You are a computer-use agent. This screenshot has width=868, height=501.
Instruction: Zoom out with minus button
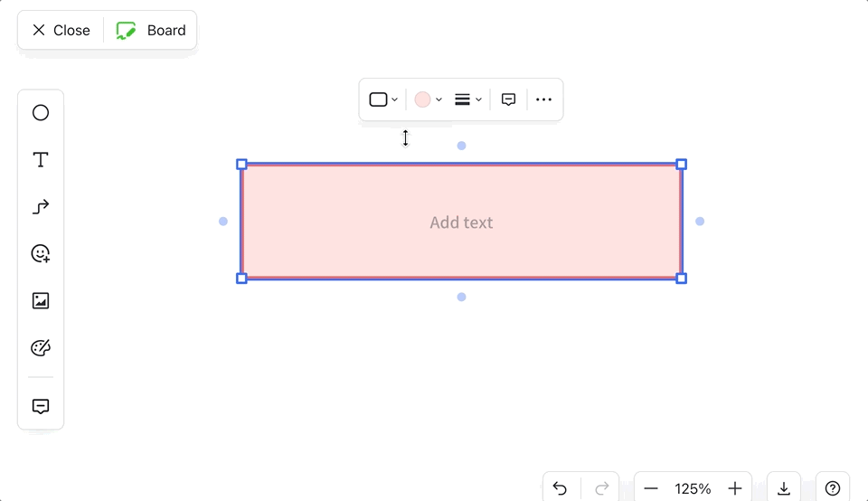pos(651,488)
